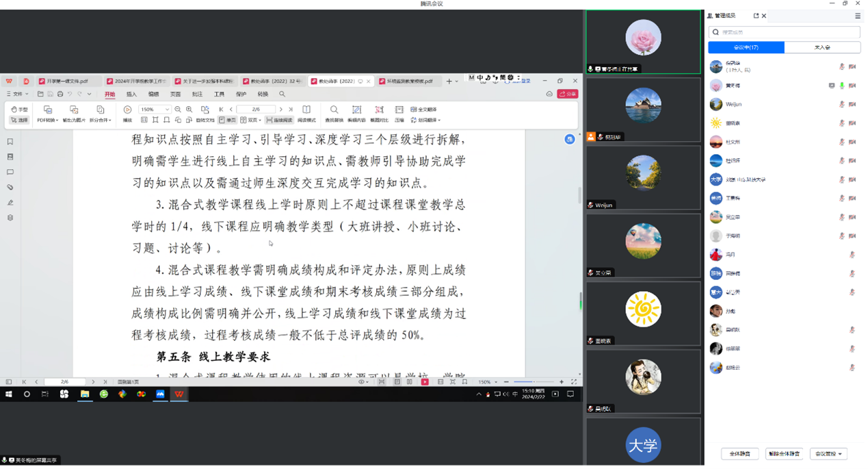This screenshot has height=469, width=868.
Task: Expand the 150% zoom level dropdown
Action: (167, 110)
